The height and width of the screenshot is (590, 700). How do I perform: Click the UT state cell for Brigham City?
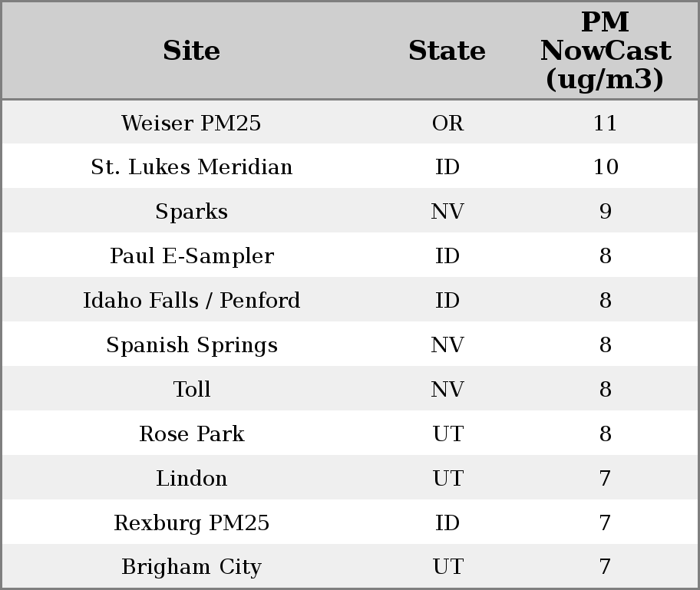(x=447, y=567)
